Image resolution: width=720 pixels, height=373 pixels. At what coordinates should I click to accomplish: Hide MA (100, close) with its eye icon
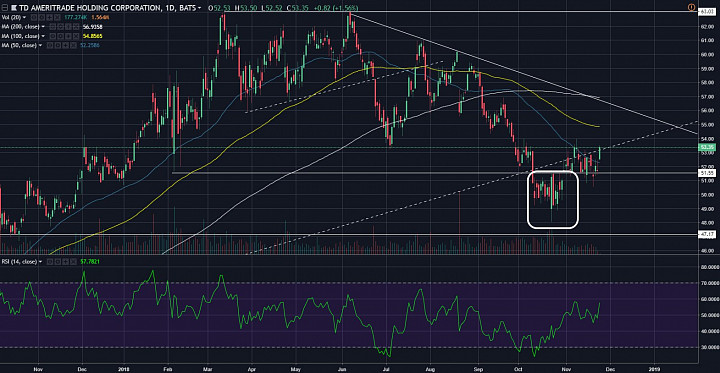(52, 36)
